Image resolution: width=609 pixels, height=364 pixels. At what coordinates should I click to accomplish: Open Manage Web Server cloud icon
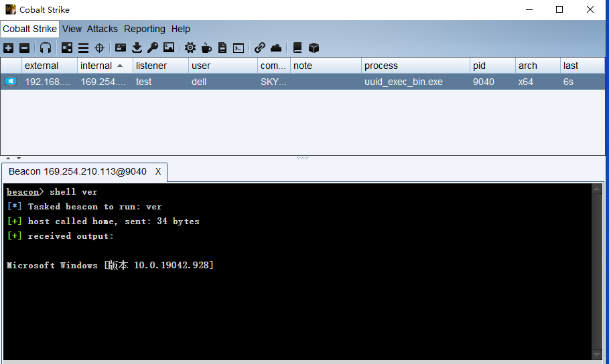point(276,48)
